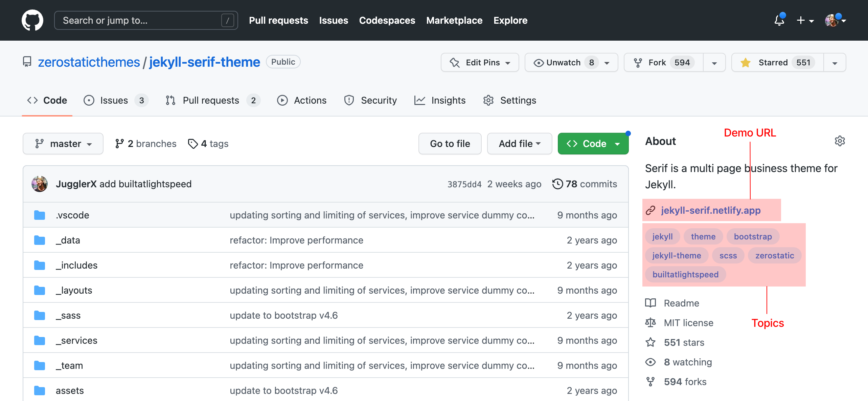Fork the repository
Image resolution: width=868 pixels, height=401 pixels.
(664, 62)
